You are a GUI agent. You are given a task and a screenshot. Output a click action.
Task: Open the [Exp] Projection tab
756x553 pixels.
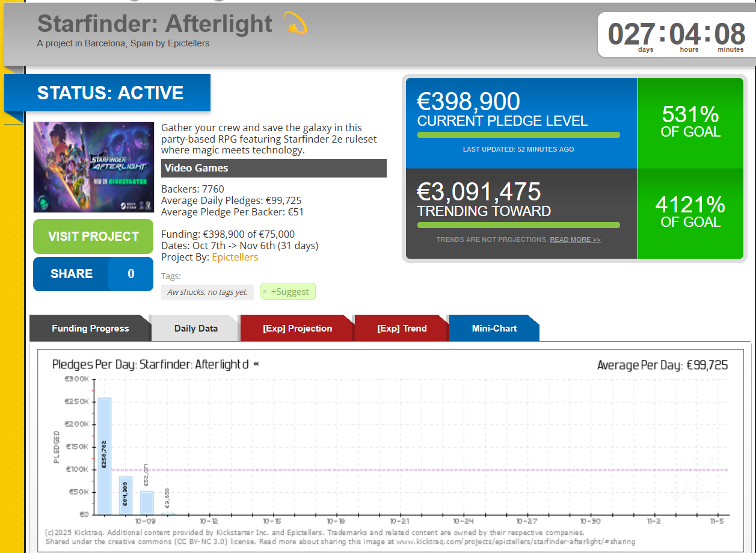tap(297, 329)
